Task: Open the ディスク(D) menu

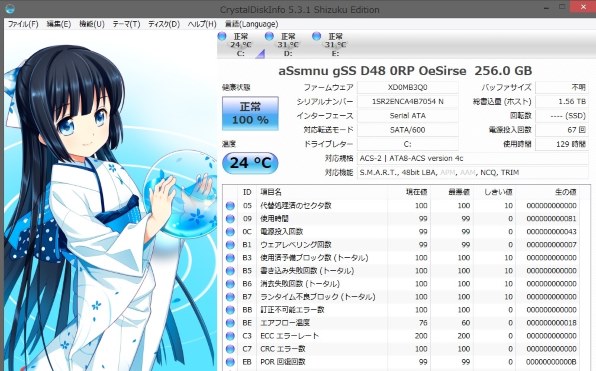Action: [164, 24]
